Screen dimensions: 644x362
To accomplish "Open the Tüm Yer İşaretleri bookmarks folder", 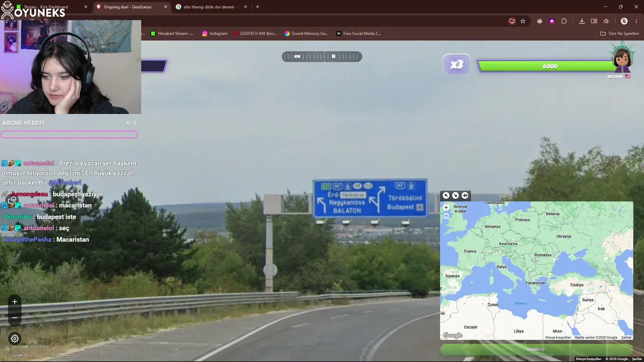I will [x=620, y=34].
